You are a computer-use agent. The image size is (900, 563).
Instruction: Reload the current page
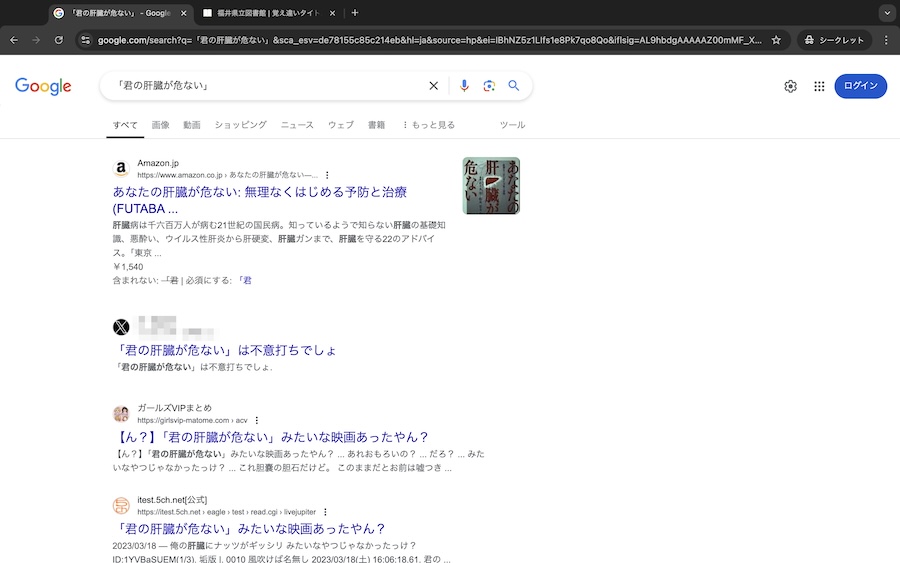coord(59,40)
